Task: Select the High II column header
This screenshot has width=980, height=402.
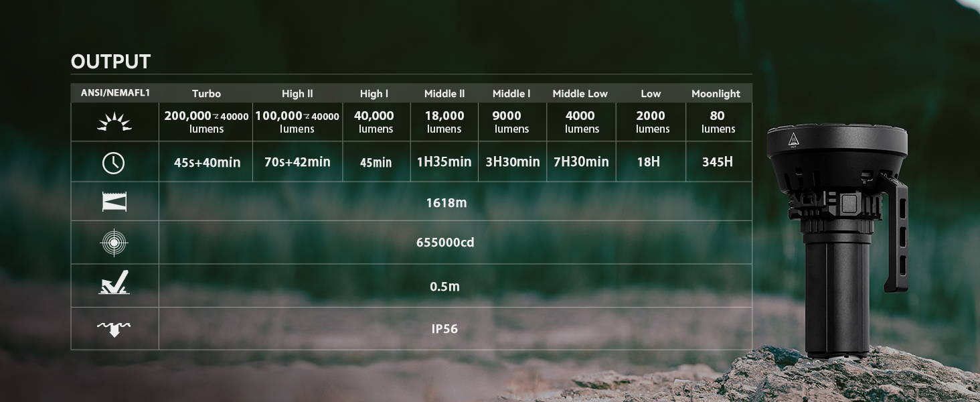Action: (297, 94)
